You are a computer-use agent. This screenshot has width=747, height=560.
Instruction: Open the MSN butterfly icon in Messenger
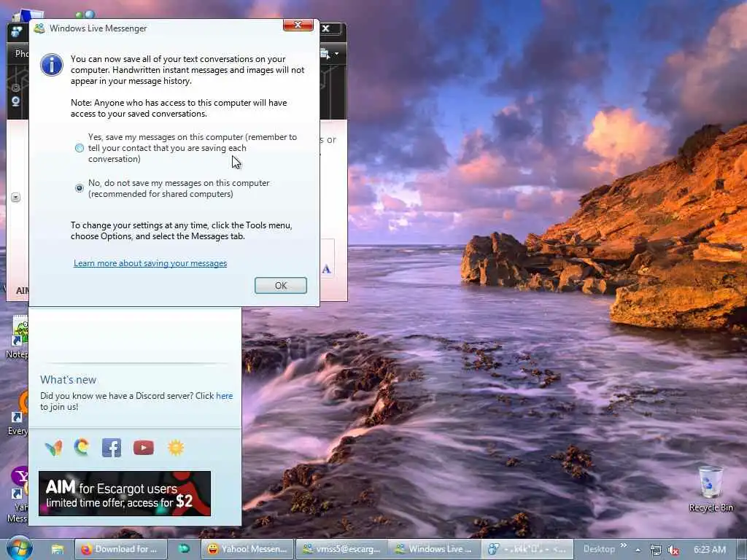point(54,448)
